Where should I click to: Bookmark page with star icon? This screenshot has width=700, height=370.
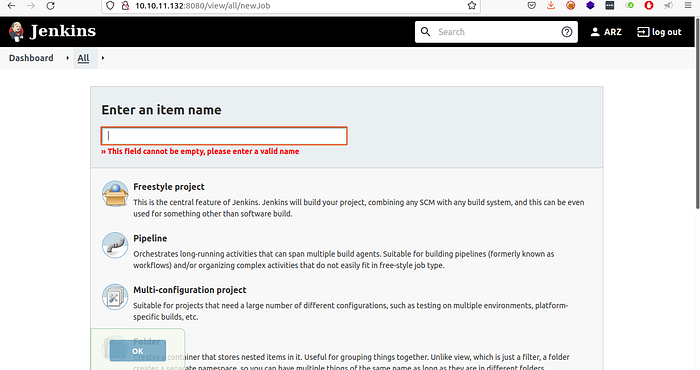[x=472, y=6]
